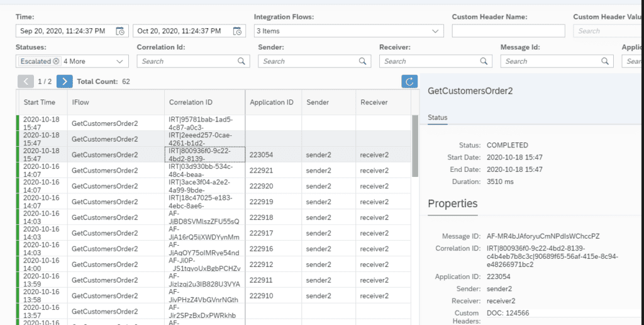This screenshot has width=644, height=325.
Task: Click Message ID value AF-MR4bJAforyuCmNPdIsWChccPZ
Action: point(543,237)
